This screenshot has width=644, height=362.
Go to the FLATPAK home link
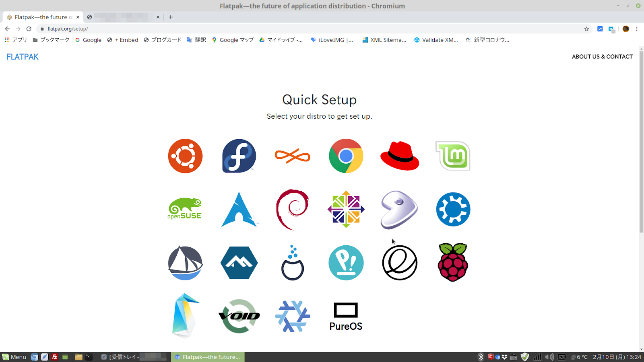[23, 57]
